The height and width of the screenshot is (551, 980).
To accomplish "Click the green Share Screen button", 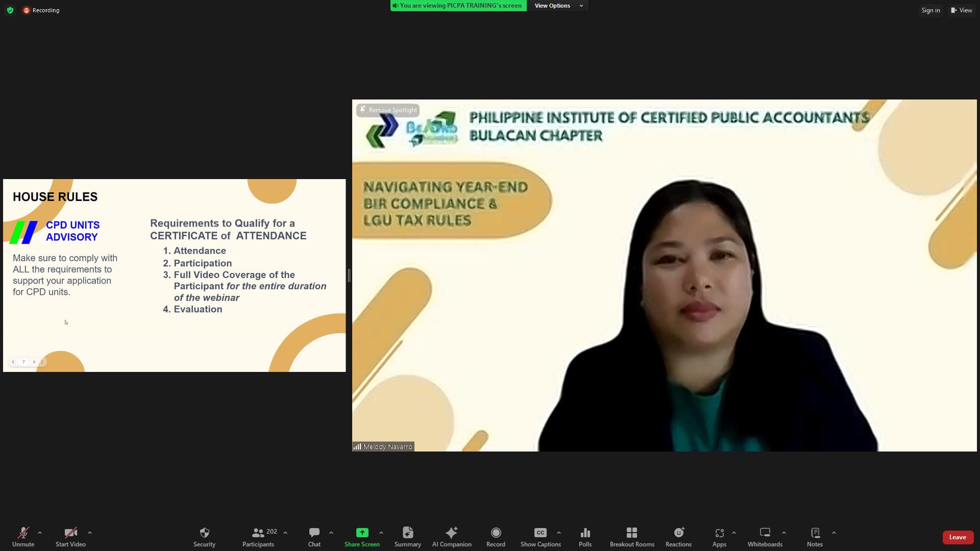I will (362, 537).
